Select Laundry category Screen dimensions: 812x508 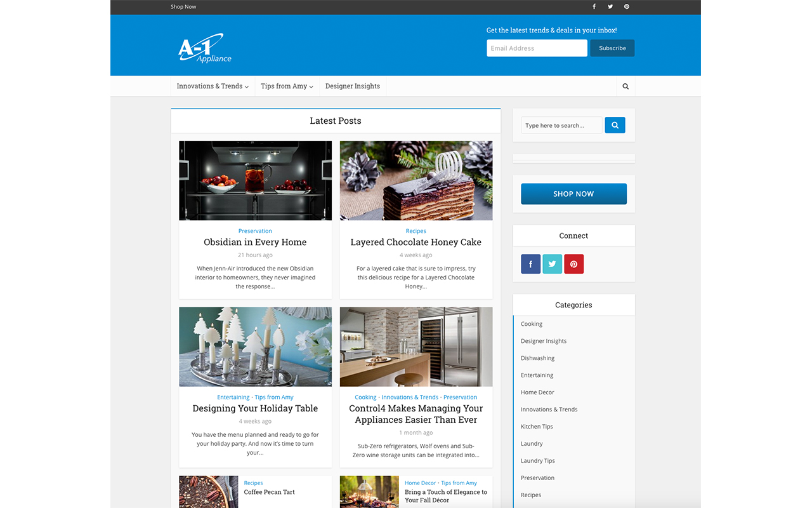[x=532, y=444]
